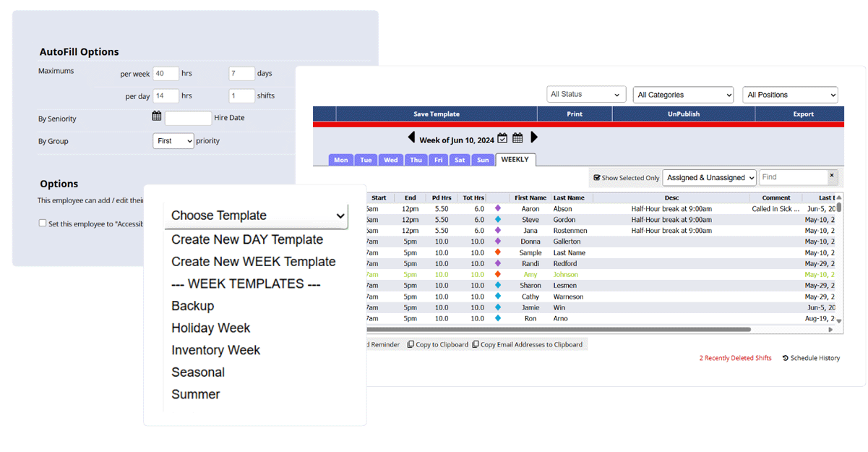Image resolution: width=868 pixels, height=452 pixels.
Task: Choose Create New WEEK Template
Action: [x=252, y=261]
